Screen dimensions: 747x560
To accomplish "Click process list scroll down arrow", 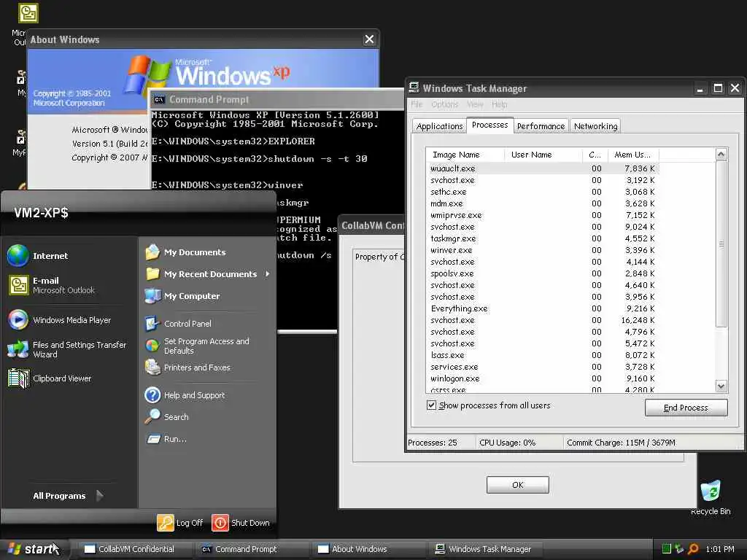I will (721, 386).
